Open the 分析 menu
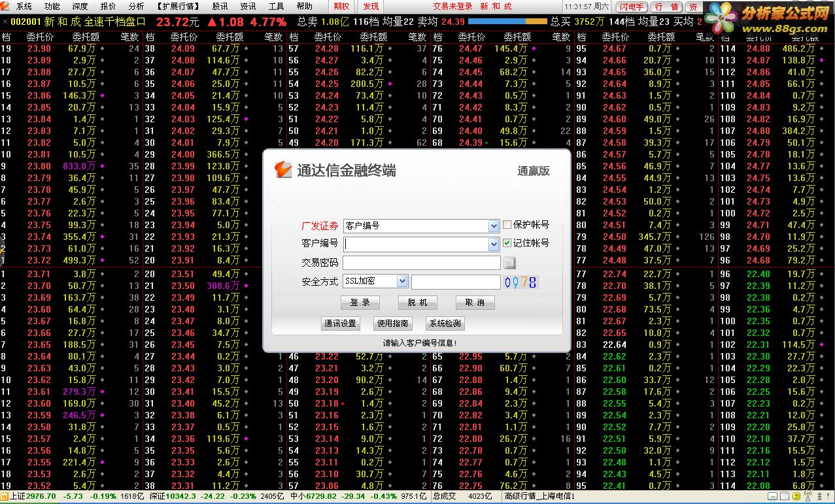The width and height of the screenshot is (835, 504). (137, 7)
